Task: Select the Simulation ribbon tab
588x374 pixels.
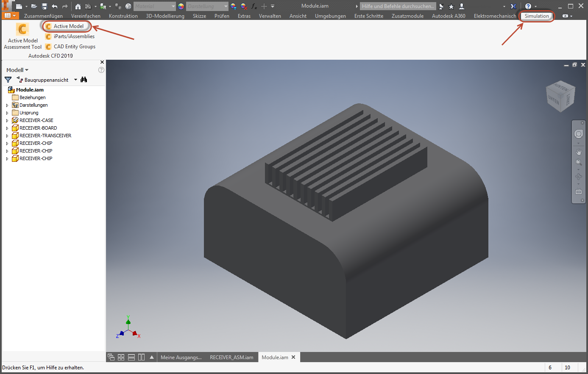Action: coord(537,16)
